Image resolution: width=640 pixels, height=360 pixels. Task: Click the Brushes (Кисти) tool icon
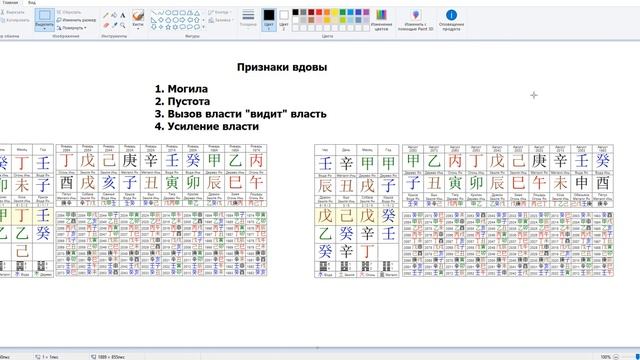click(x=138, y=16)
